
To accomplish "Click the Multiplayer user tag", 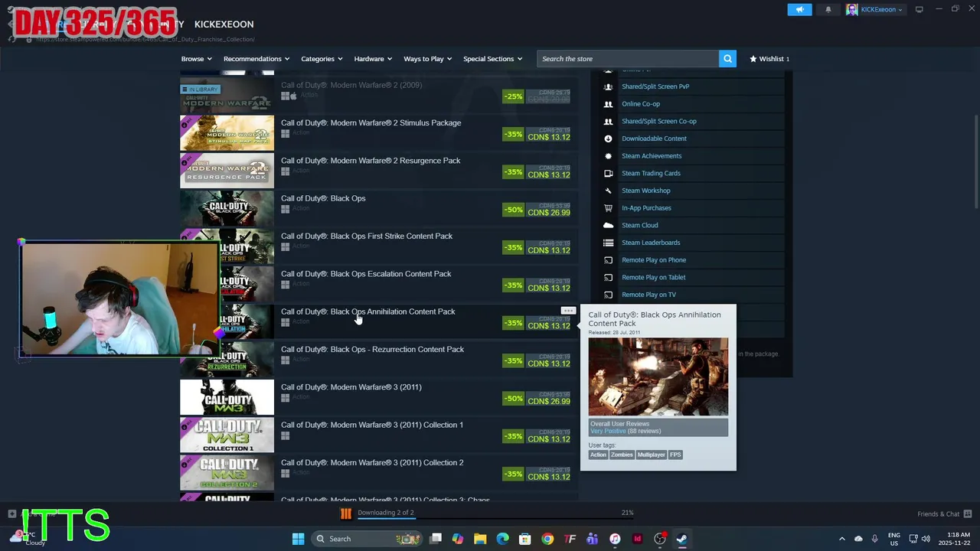I will click(652, 455).
